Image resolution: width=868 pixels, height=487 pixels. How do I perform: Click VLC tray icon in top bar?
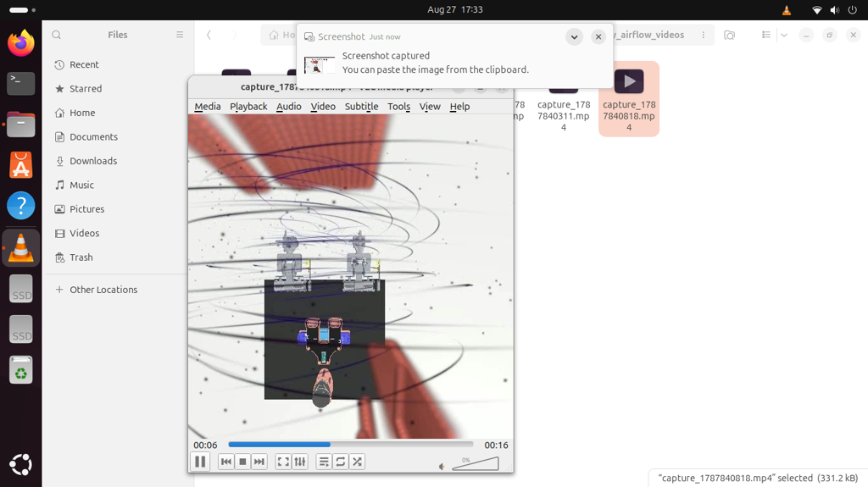tap(786, 10)
